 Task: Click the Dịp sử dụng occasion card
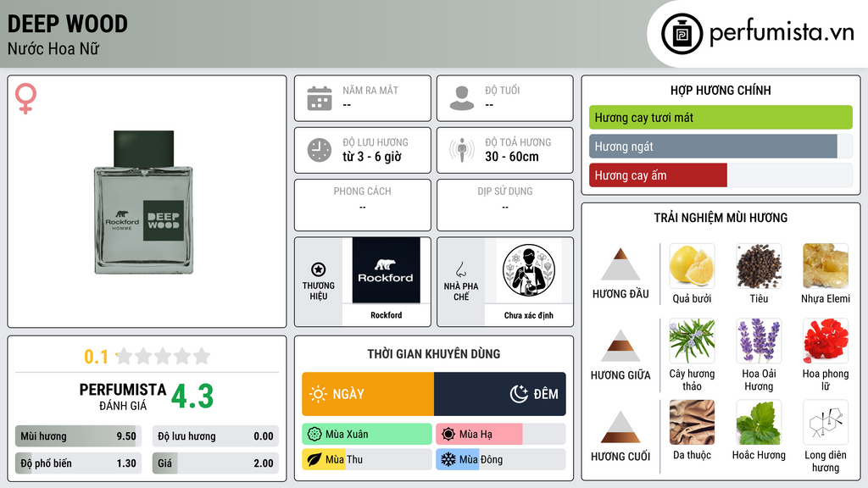point(505,205)
